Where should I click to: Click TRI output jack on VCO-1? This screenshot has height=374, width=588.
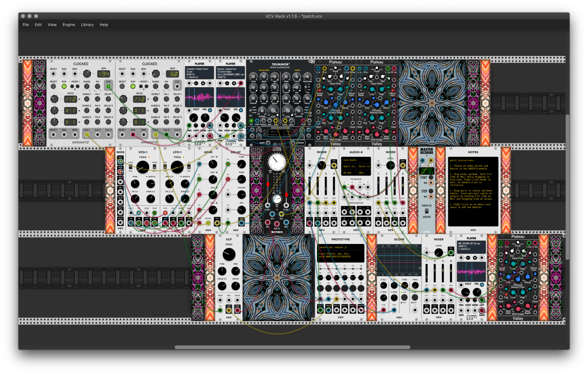pos(139,223)
